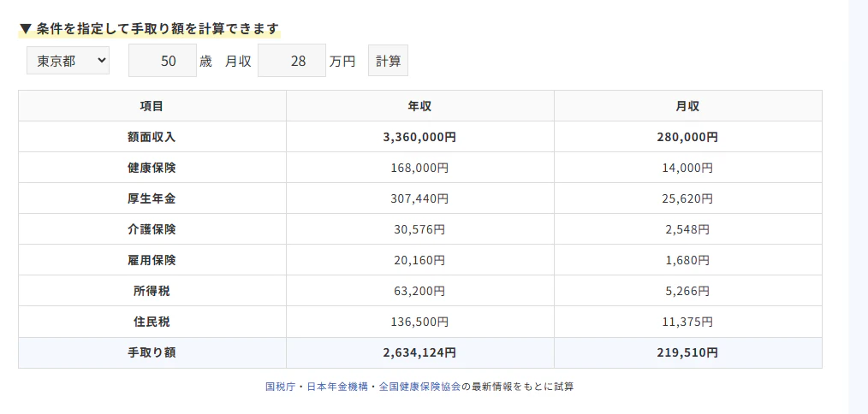Image resolution: width=868 pixels, height=414 pixels.
Task: Click the 項目 column header
Action: (x=152, y=106)
